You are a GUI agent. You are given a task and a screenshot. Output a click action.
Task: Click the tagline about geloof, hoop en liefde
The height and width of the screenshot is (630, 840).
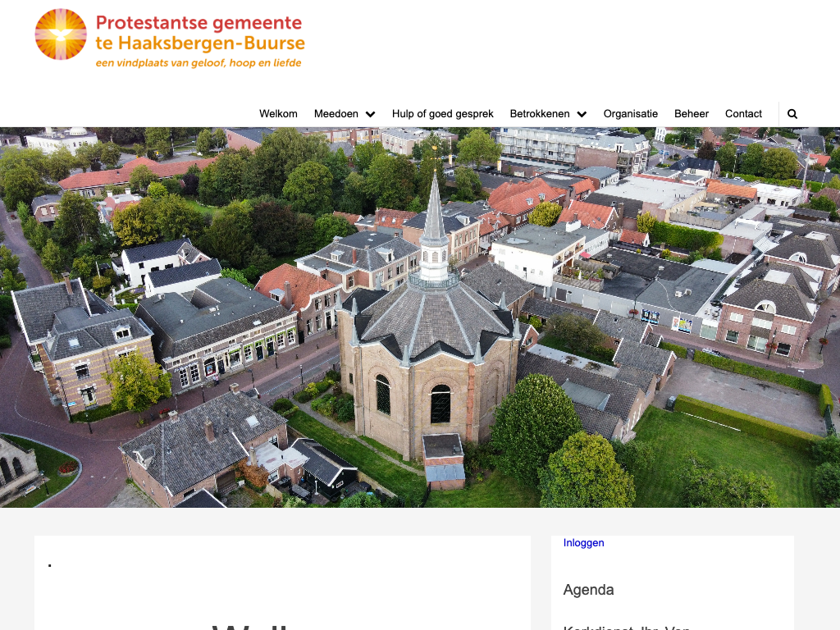(x=199, y=62)
